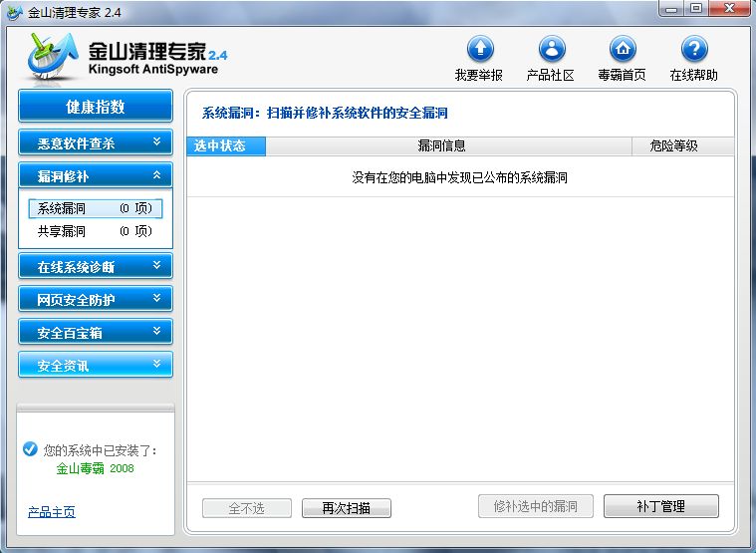This screenshot has width=756, height=553.
Task: Maximize the 金山清理专家 window
Action: pos(696,9)
